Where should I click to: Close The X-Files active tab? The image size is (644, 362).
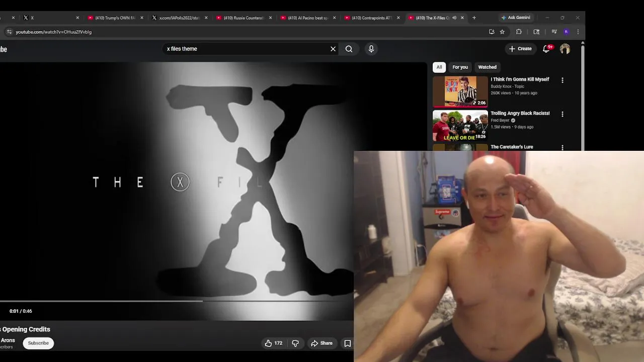tap(462, 18)
